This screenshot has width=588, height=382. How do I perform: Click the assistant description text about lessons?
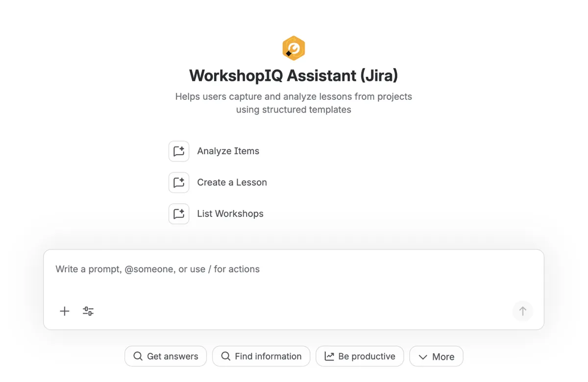294,103
